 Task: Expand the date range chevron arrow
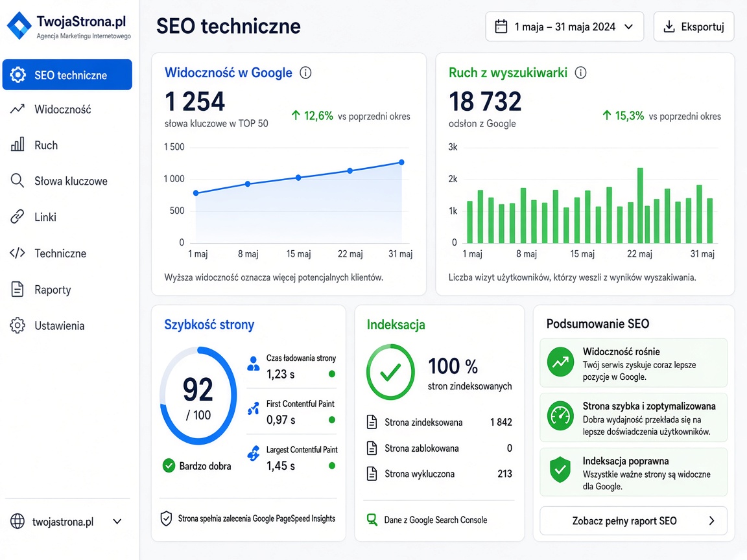(628, 27)
